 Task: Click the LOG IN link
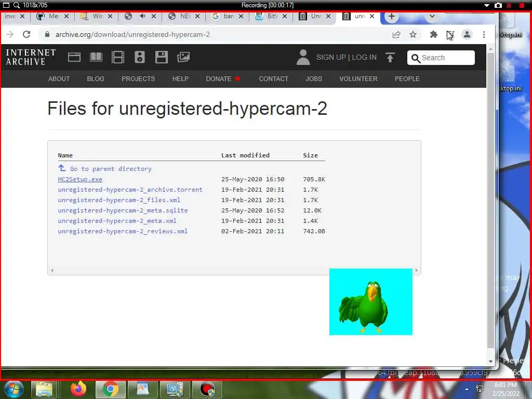coord(364,57)
